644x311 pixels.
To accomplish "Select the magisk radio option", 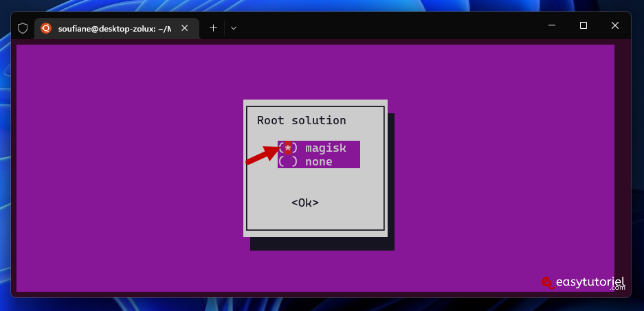I will pyautogui.click(x=319, y=148).
